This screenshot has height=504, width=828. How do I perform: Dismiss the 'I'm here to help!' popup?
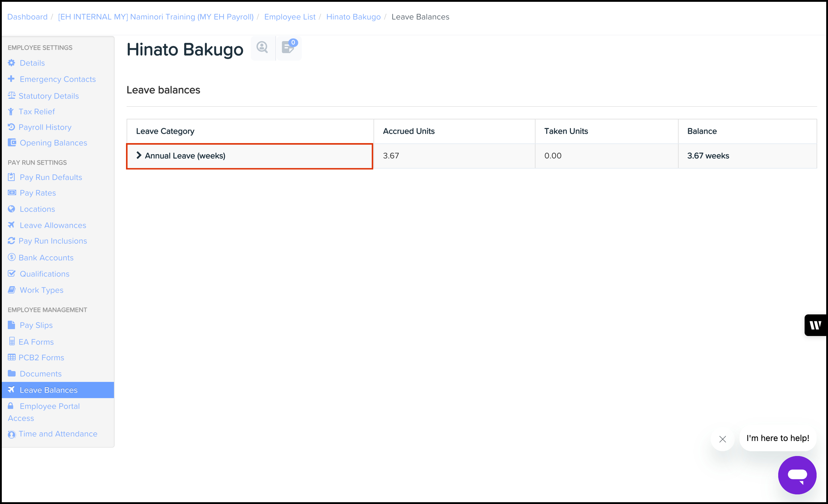[x=722, y=439]
